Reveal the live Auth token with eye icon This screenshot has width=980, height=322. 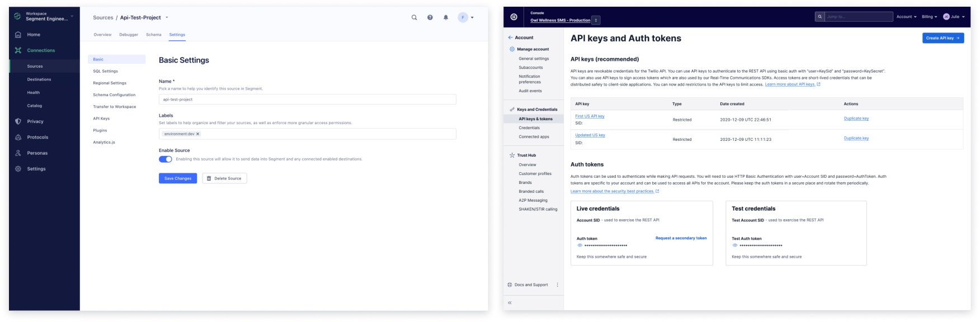[x=580, y=245]
